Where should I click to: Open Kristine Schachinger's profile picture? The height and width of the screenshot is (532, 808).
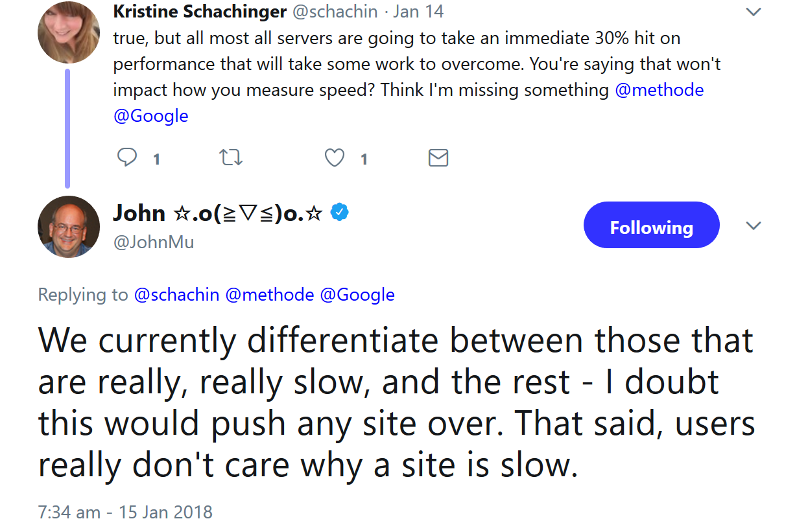68,32
